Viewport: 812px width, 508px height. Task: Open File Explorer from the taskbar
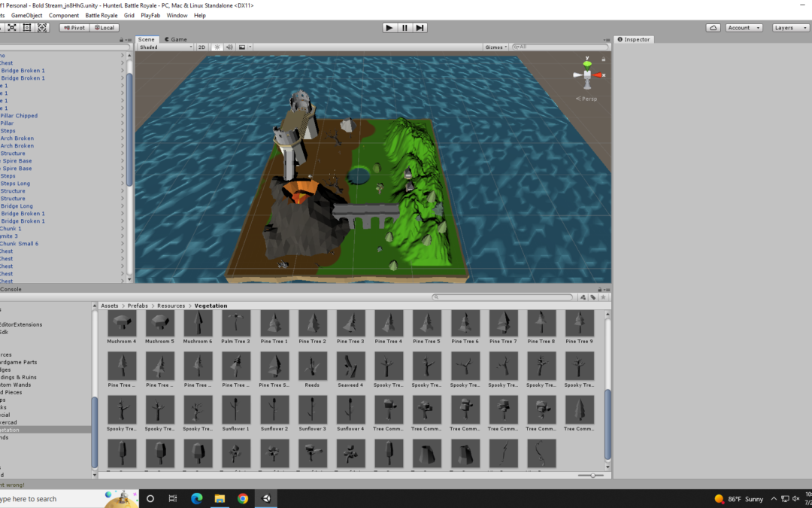click(220, 499)
